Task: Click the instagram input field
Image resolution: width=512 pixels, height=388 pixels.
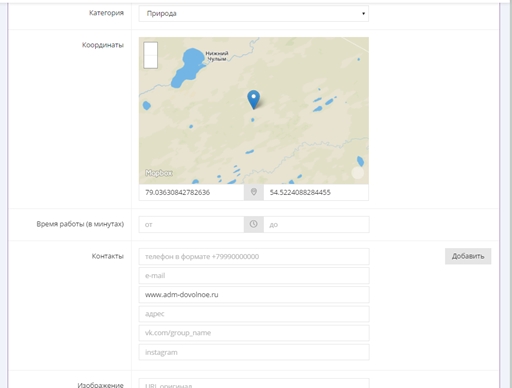Action: [x=254, y=352]
